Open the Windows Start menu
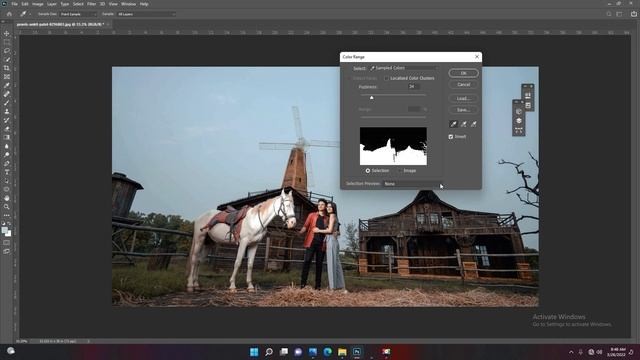This screenshot has width=640, height=360. [x=254, y=352]
